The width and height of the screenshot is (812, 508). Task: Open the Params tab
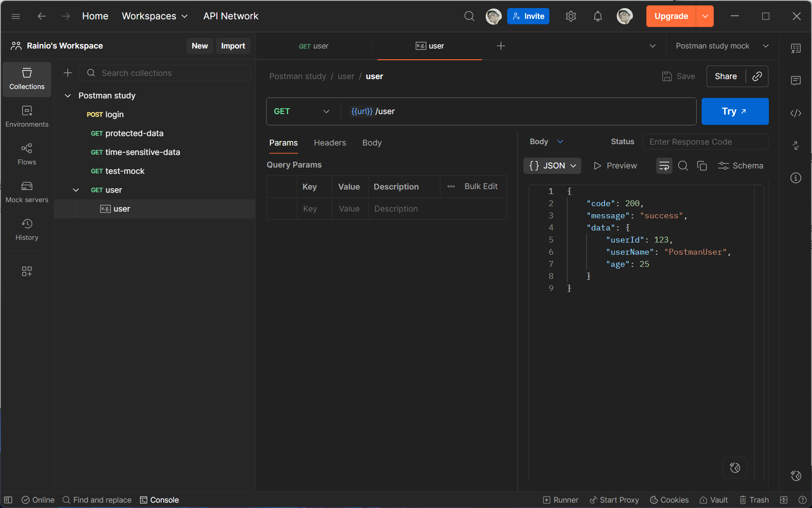tap(283, 143)
